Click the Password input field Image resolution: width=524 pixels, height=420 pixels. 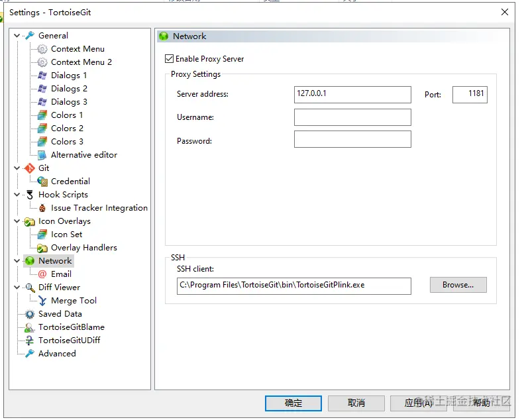[x=352, y=139]
